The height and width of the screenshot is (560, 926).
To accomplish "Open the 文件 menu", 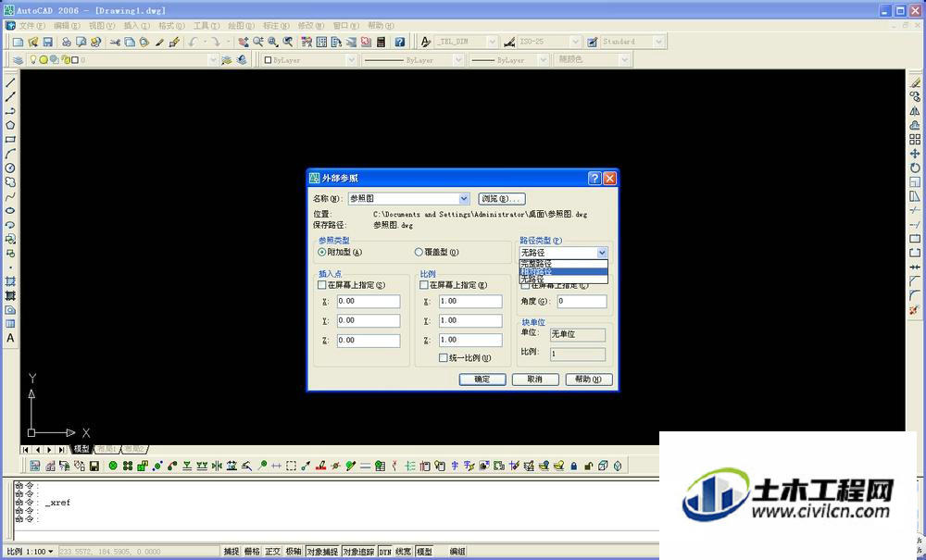I will (31, 26).
